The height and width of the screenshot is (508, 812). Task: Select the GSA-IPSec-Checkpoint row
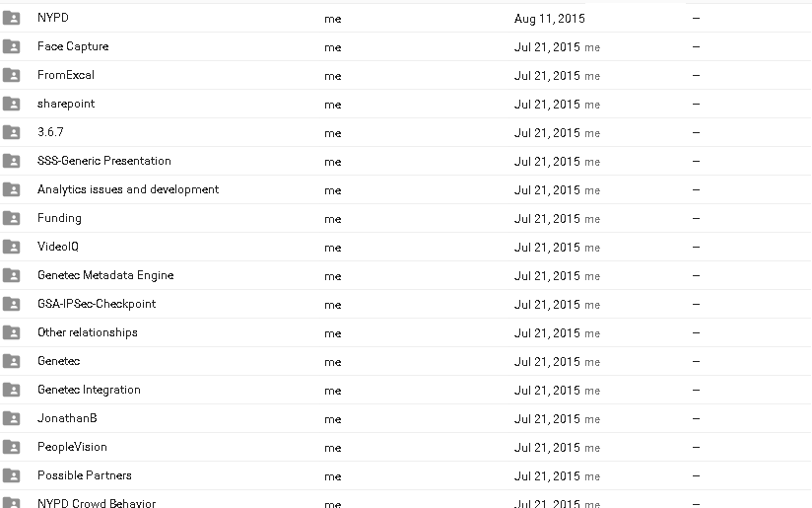97,304
